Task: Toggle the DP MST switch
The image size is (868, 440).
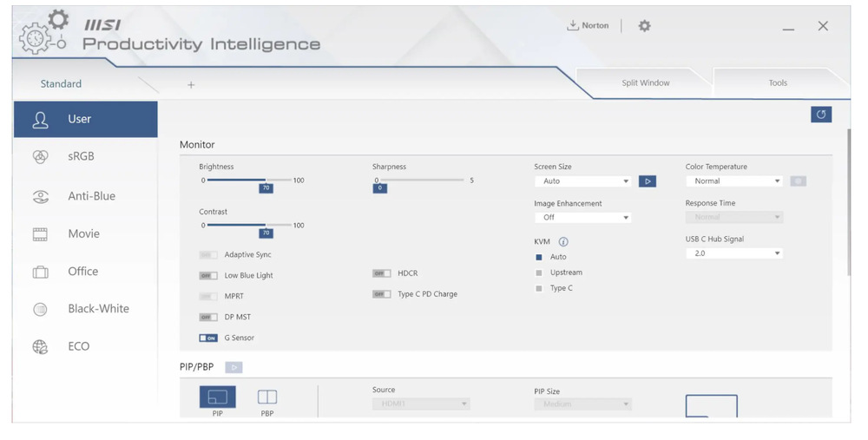Action: (x=208, y=317)
